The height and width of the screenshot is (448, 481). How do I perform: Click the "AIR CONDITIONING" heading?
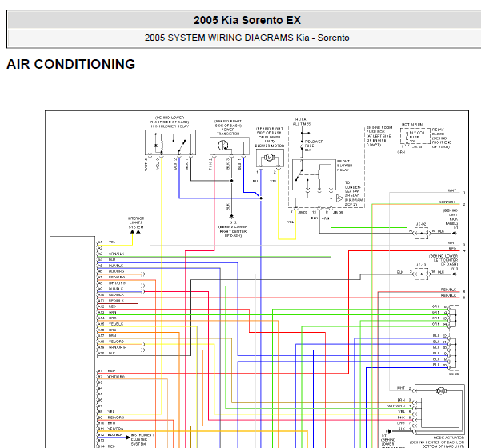tap(71, 64)
